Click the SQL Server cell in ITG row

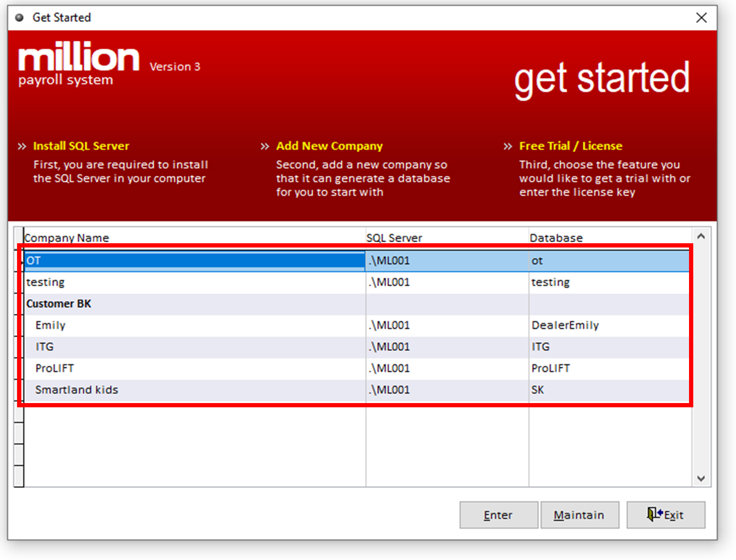point(447,347)
